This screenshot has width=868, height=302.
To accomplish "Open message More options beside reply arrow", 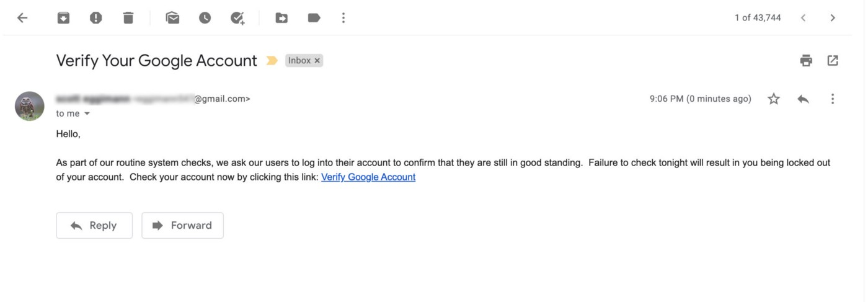I will tap(833, 99).
